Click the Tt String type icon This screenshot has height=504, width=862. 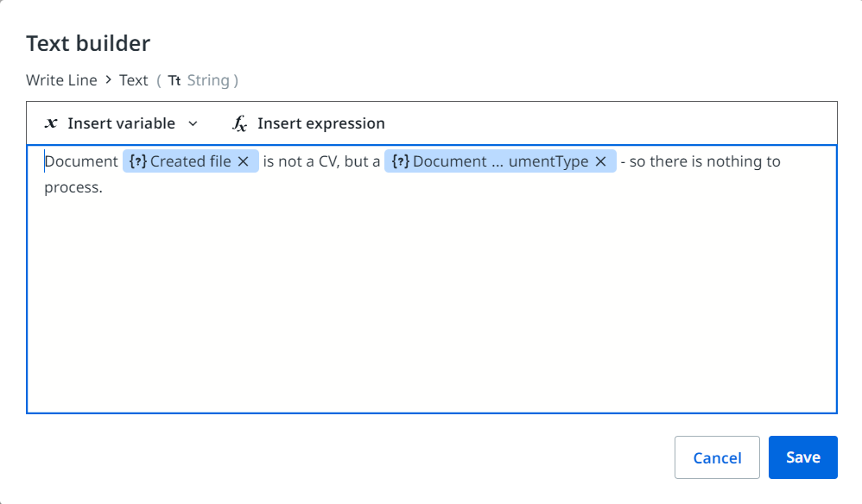(174, 80)
